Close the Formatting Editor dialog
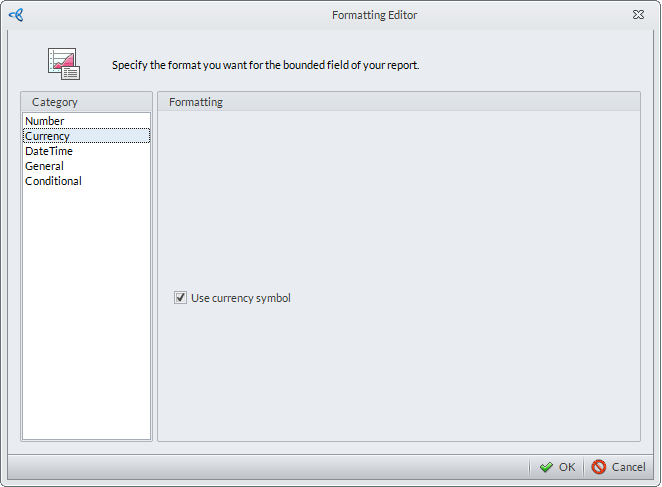The image size is (662, 487). click(x=638, y=15)
